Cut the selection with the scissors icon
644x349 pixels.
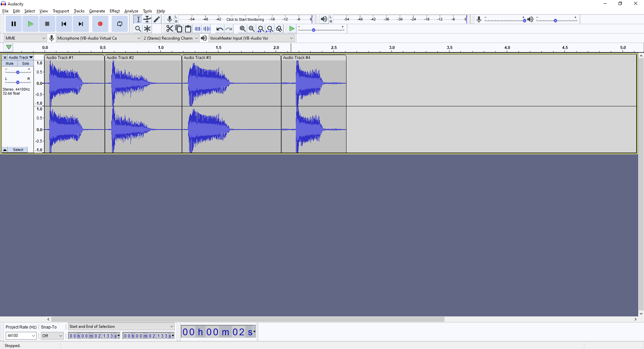click(x=170, y=29)
